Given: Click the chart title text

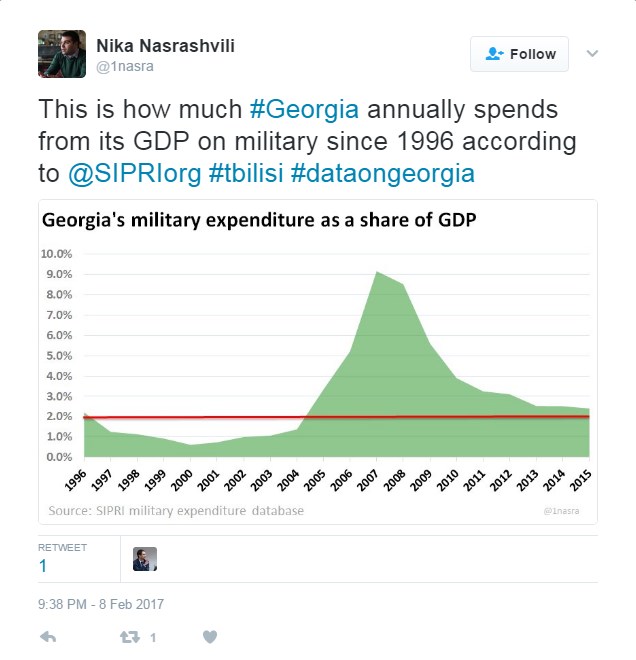Looking at the screenshot, I should click(x=258, y=220).
